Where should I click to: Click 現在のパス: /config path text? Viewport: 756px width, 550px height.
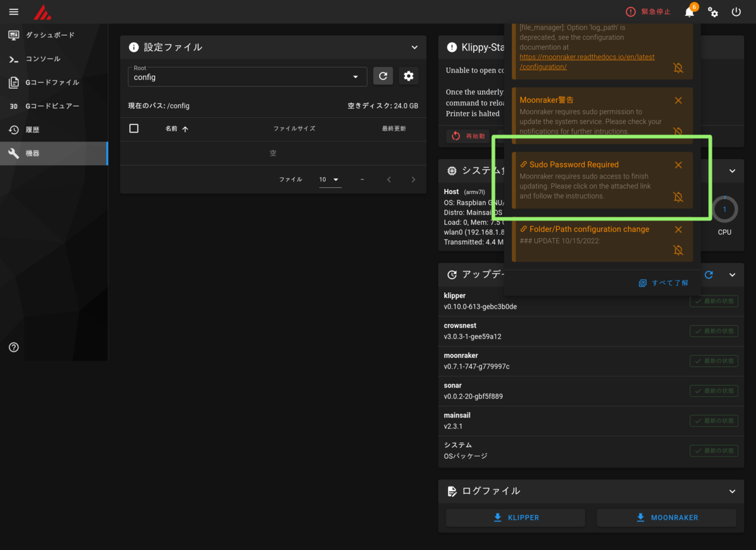159,106
